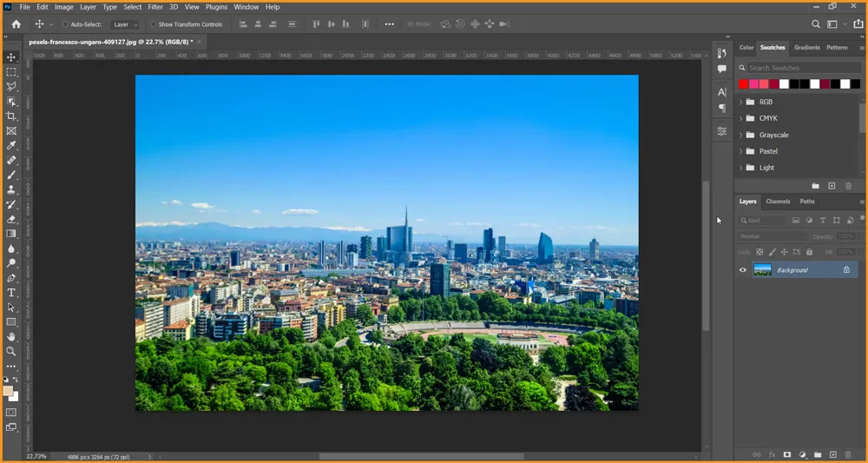Image resolution: width=868 pixels, height=463 pixels.
Task: Expand the Pastel swatch folder
Action: tap(741, 150)
